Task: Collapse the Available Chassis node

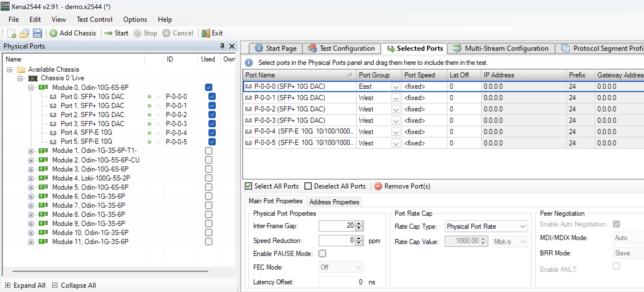Action: coord(9,69)
